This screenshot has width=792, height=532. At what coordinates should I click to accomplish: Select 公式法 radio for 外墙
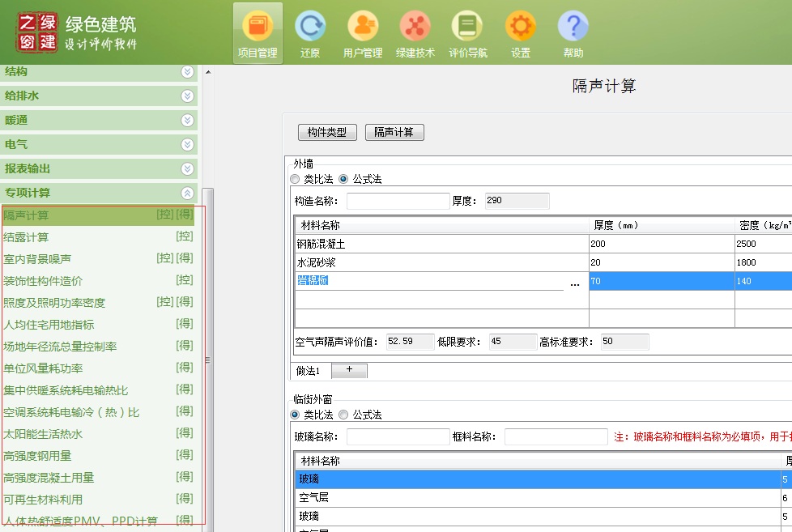tap(343, 179)
